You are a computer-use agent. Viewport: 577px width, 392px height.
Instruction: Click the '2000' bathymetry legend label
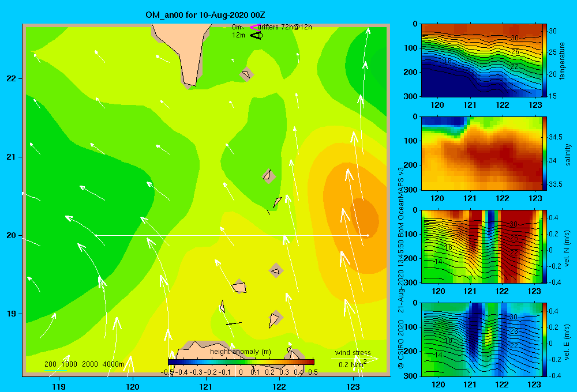pos(90,364)
